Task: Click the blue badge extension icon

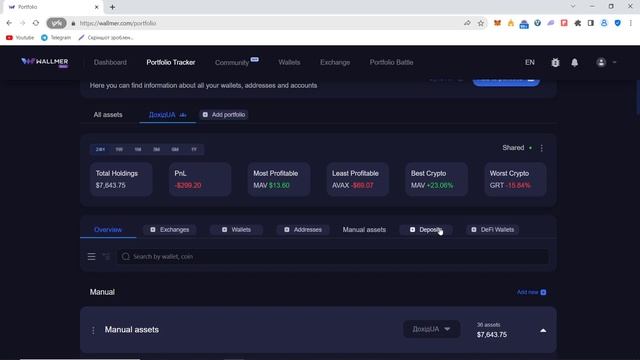Action: pos(524,24)
